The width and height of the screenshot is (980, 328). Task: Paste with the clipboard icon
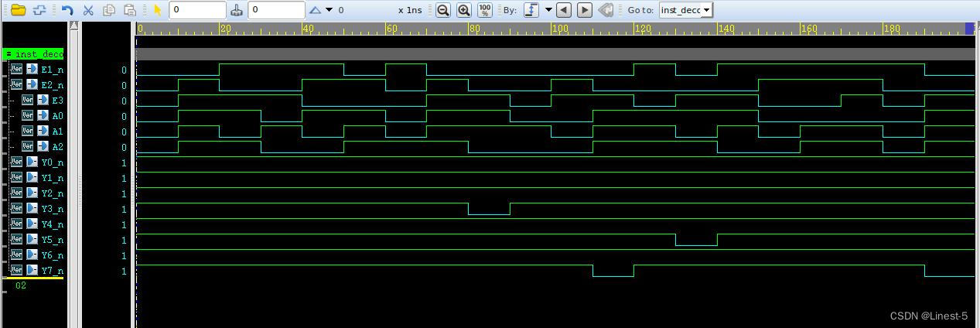point(130,10)
